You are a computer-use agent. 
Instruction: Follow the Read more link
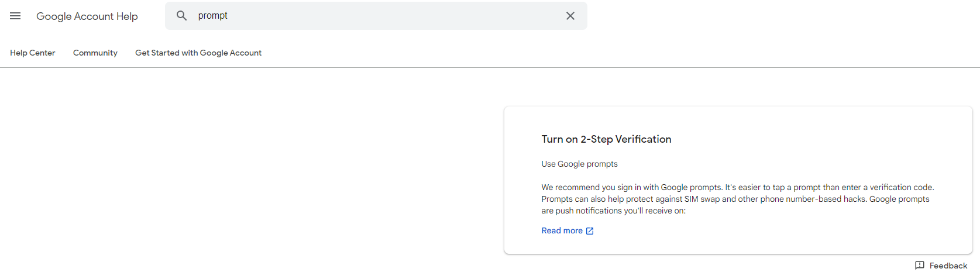coord(562,230)
